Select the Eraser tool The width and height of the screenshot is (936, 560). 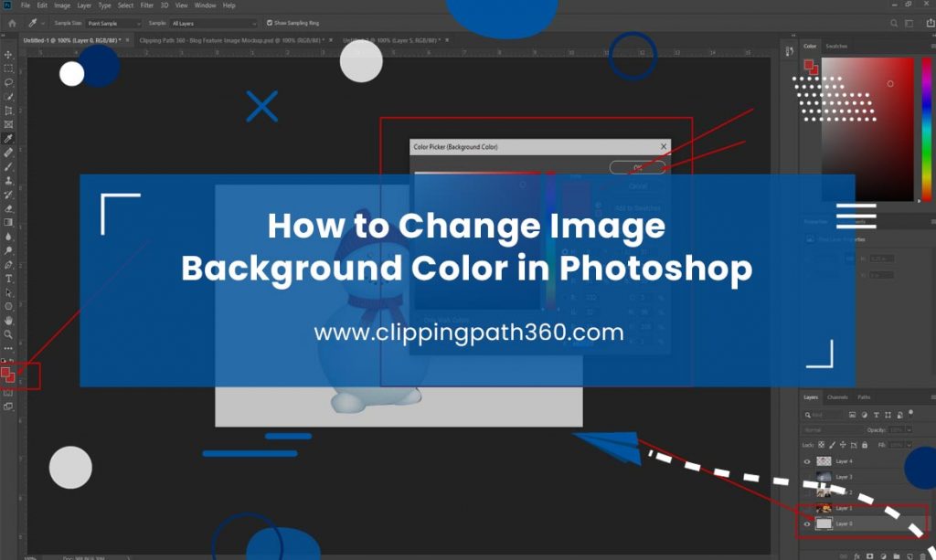pos(8,208)
